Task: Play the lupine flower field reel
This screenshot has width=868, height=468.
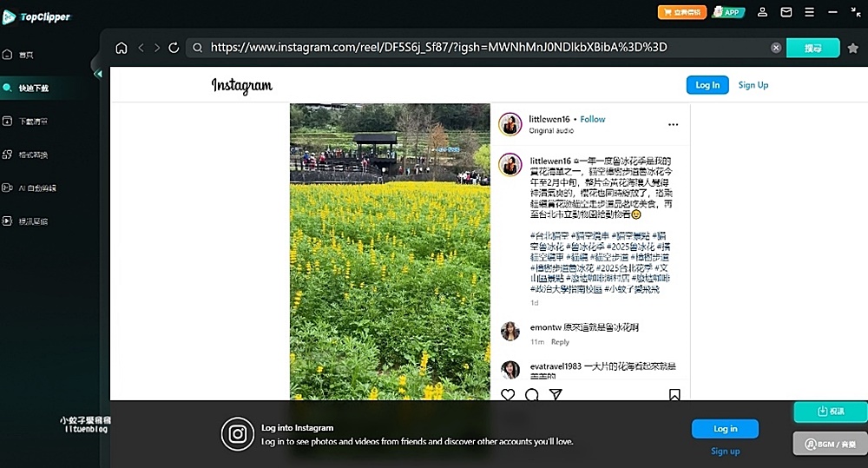Action: tap(390, 252)
